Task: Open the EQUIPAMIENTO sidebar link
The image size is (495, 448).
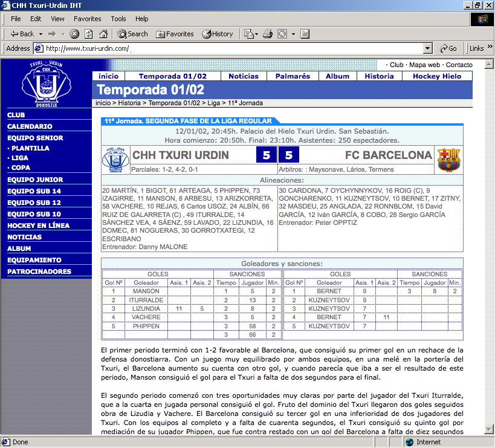Action: pyautogui.click(x=34, y=260)
